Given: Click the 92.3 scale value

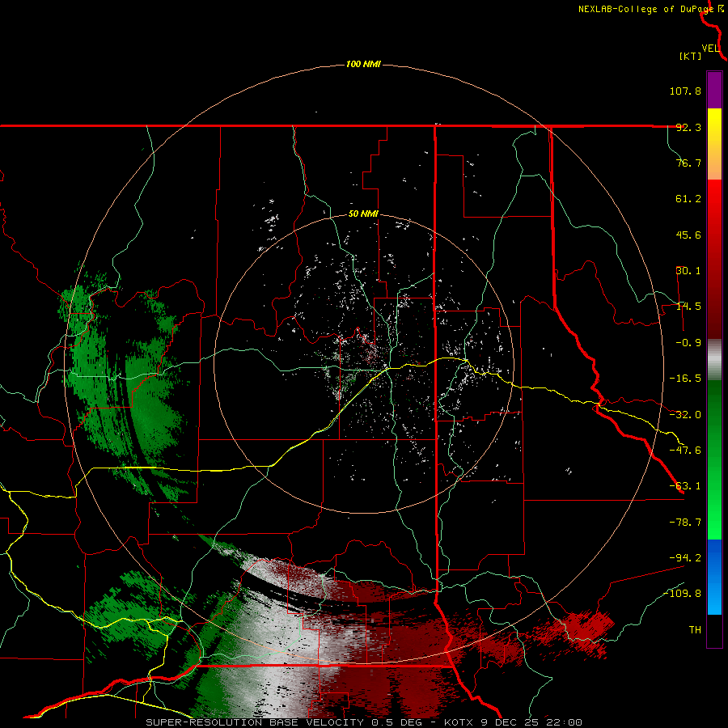Looking at the screenshot, I should (x=688, y=127).
